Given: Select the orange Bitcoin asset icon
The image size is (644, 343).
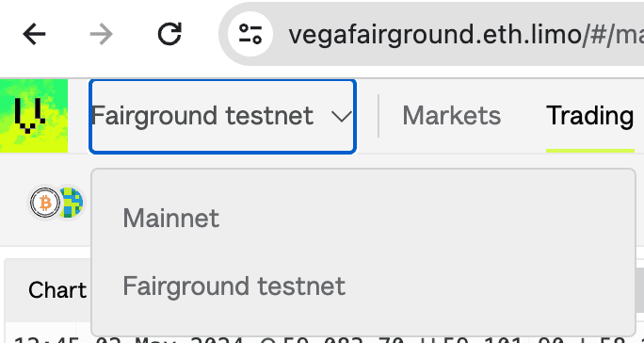Looking at the screenshot, I should (45, 203).
